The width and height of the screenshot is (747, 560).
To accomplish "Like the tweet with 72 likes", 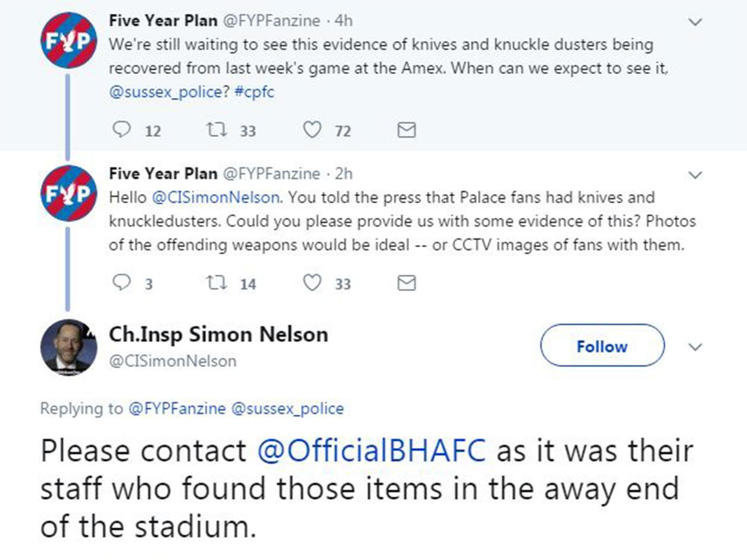I will 312,130.
